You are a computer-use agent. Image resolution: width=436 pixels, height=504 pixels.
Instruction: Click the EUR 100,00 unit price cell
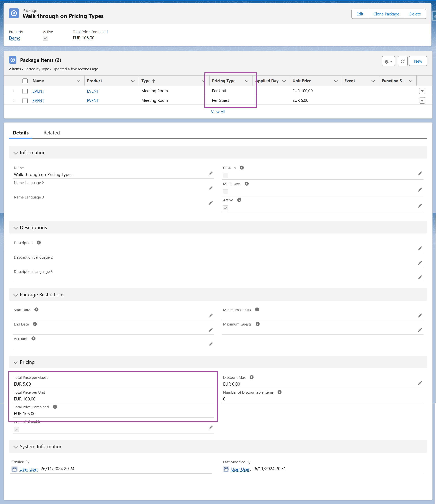pos(302,91)
